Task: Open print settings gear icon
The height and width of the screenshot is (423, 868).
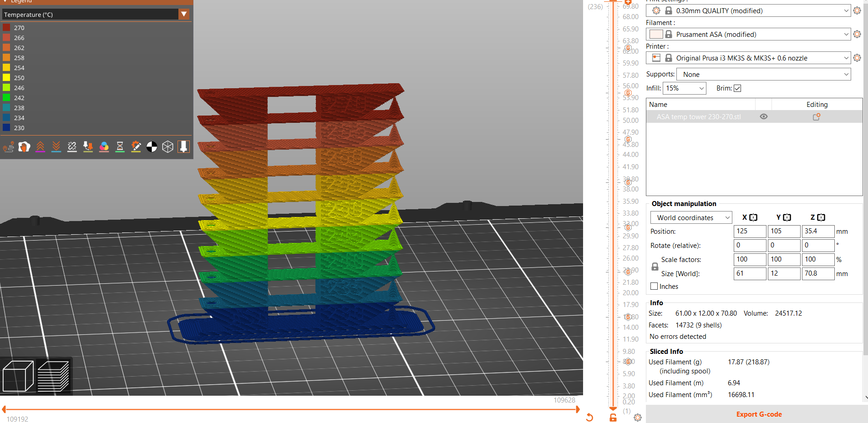Action: (x=857, y=10)
